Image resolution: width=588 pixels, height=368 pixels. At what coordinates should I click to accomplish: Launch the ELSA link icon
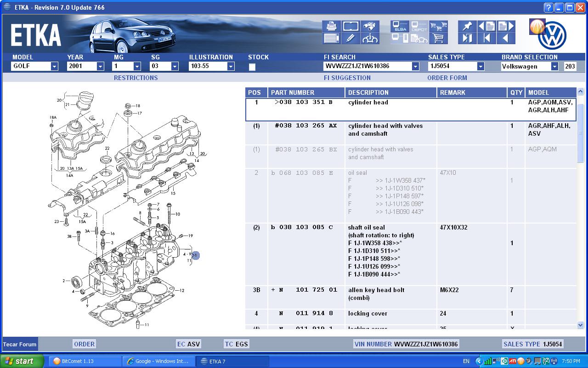click(x=400, y=26)
